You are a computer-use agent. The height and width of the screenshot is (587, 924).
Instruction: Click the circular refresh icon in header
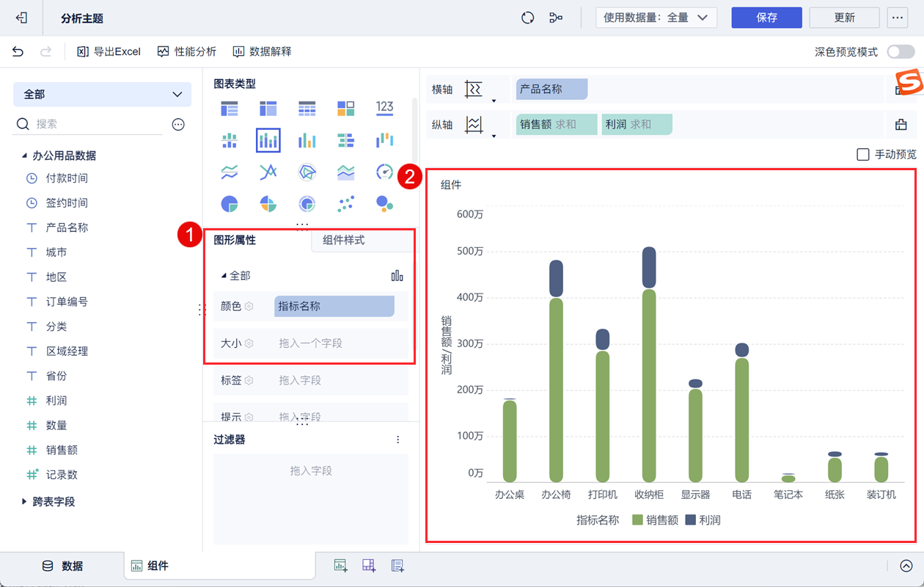[x=527, y=18]
